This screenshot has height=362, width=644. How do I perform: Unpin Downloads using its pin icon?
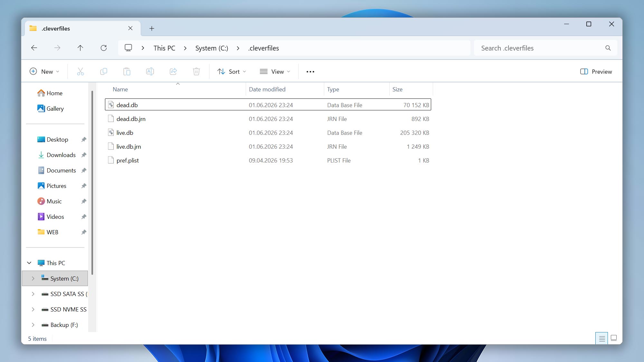point(84,155)
